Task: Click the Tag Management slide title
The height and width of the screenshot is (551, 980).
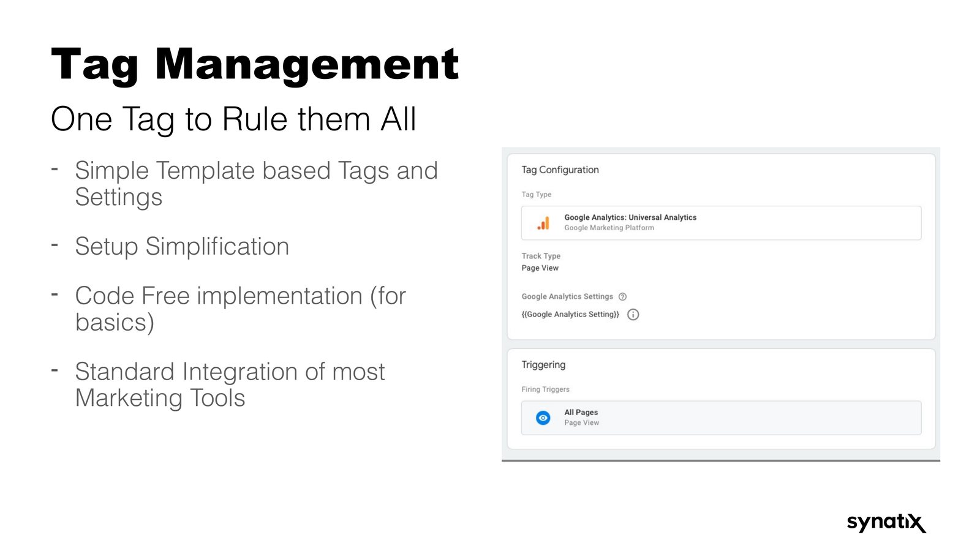Action: 255,64
